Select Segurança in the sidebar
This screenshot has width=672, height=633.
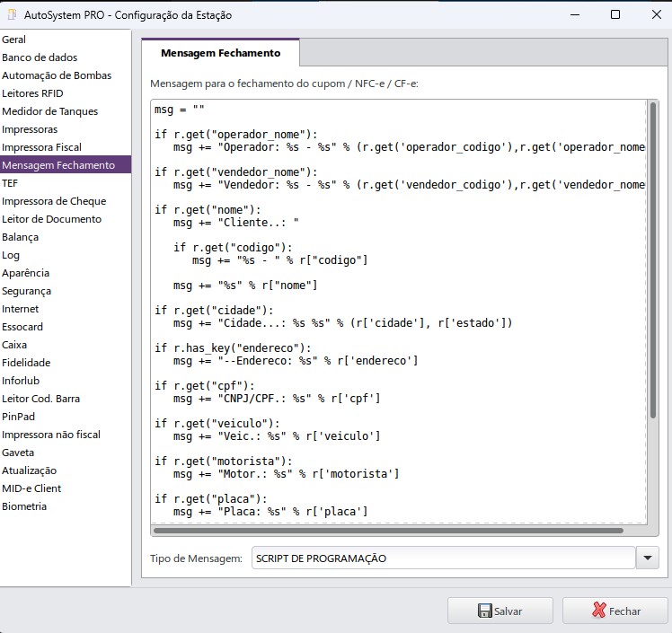coord(27,291)
